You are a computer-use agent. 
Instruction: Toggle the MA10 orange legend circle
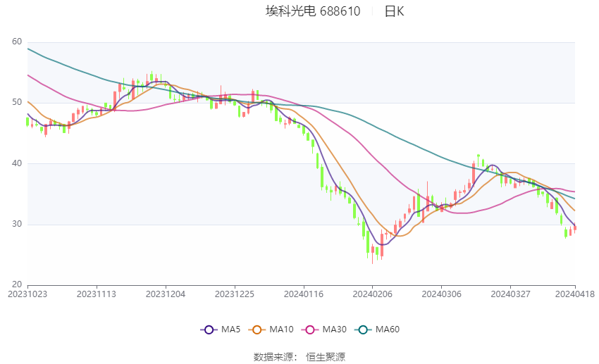(x=257, y=330)
